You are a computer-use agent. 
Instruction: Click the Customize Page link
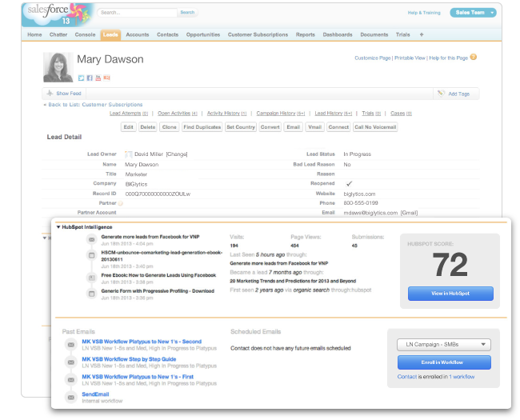373,58
